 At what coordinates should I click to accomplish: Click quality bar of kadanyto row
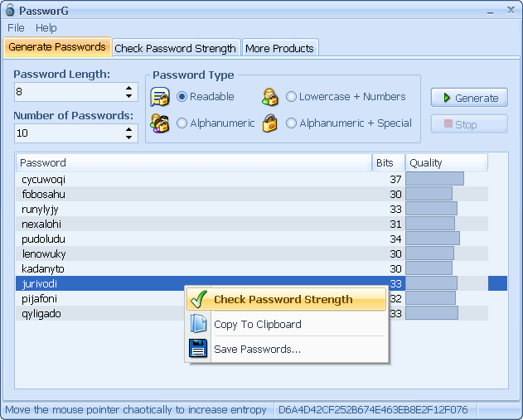pyautogui.click(x=429, y=268)
